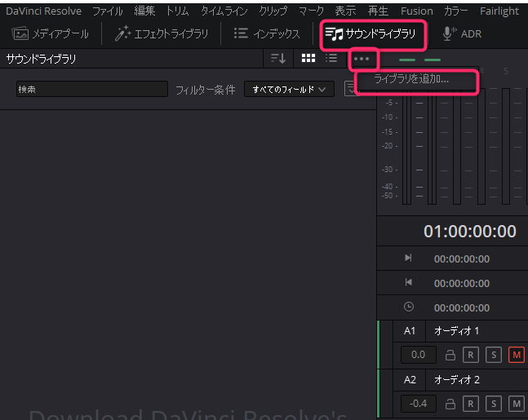The height and width of the screenshot is (420, 528).
Task: Open the クリップ menu
Action: (x=273, y=11)
